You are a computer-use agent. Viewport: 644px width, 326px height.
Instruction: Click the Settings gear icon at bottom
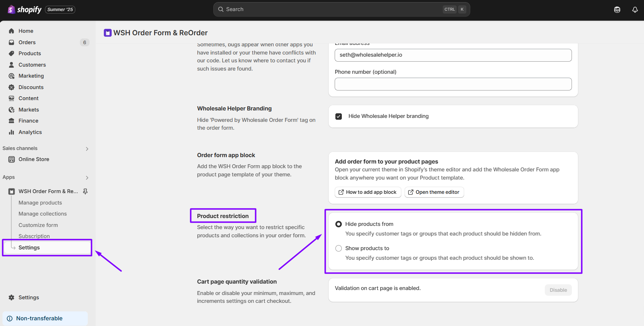click(x=11, y=297)
